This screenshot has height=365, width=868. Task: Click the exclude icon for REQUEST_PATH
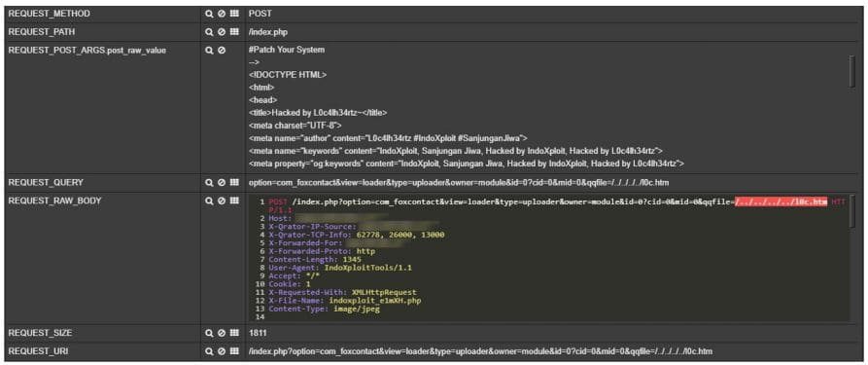[x=222, y=31]
